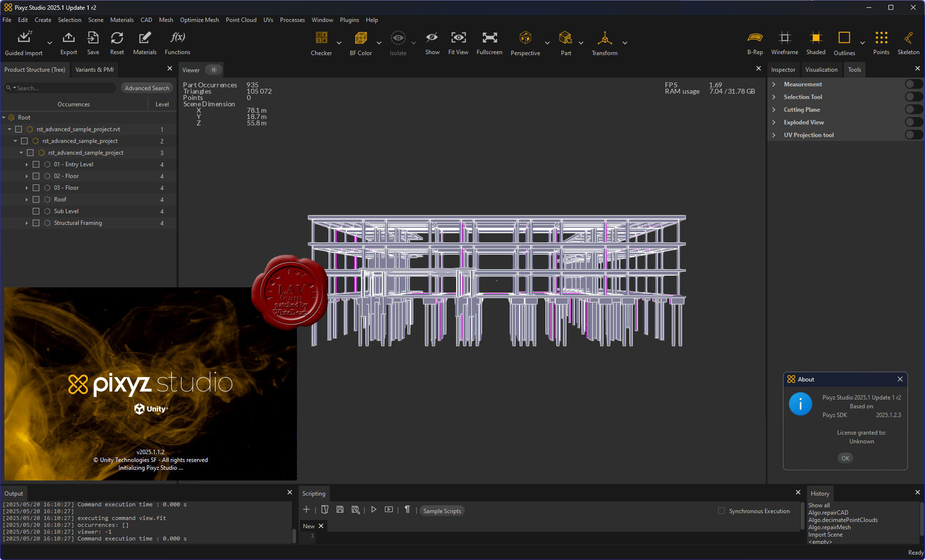Toggle Outlines display mode
Screen dimensions: 925x560
844,38
